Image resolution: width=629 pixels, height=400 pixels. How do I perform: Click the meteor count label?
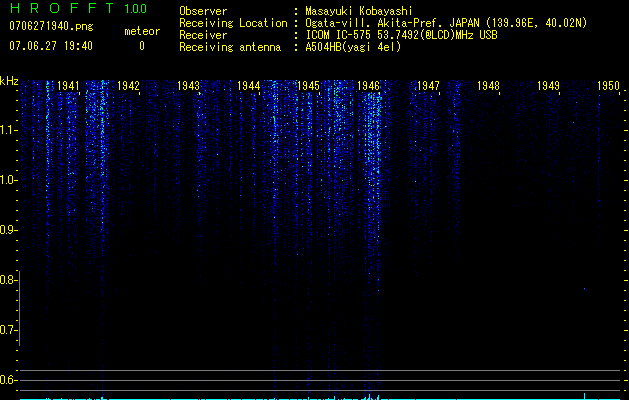pyautogui.click(x=142, y=31)
